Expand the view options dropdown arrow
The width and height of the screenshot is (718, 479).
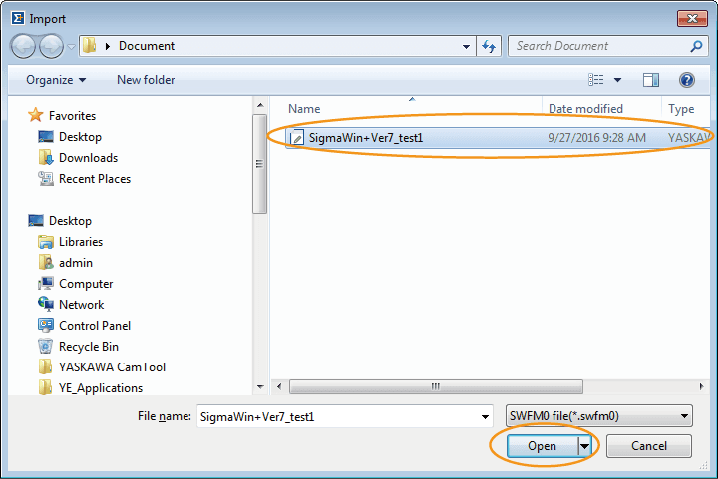617,80
